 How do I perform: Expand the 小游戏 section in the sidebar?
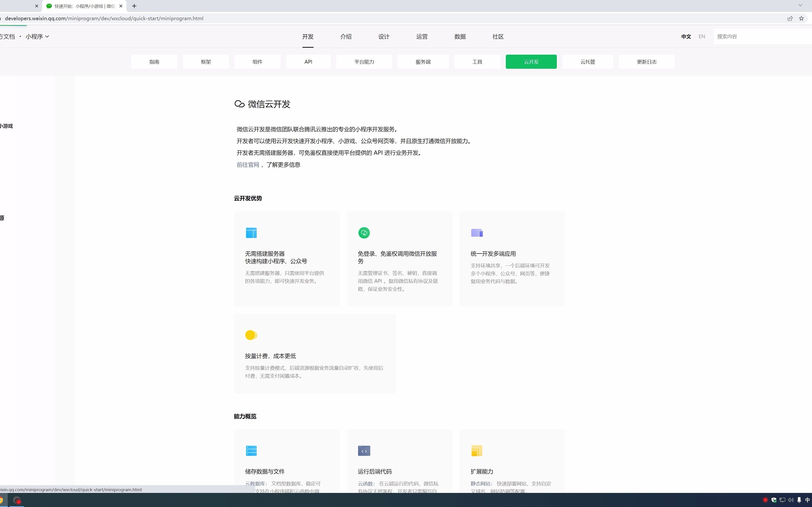(x=7, y=126)
